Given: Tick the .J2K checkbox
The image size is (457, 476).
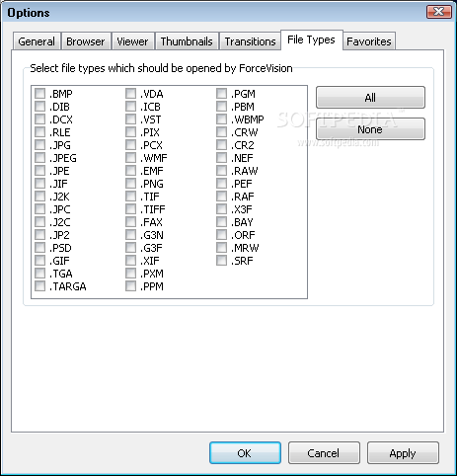Looking at the screenshot, I should [x=39, y=197].
